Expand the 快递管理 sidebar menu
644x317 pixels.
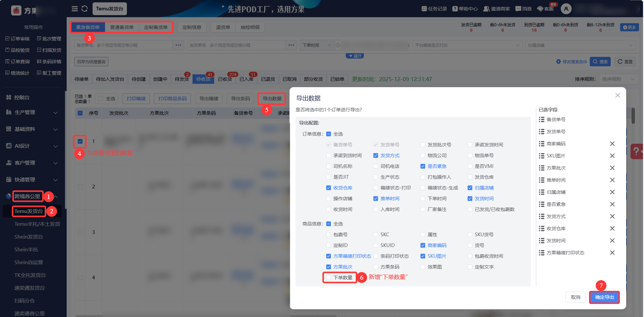coord(32,179)
